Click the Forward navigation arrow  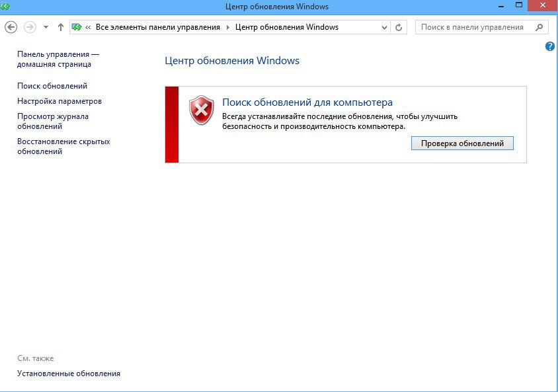pyautogui.click(x=30, y=27)
